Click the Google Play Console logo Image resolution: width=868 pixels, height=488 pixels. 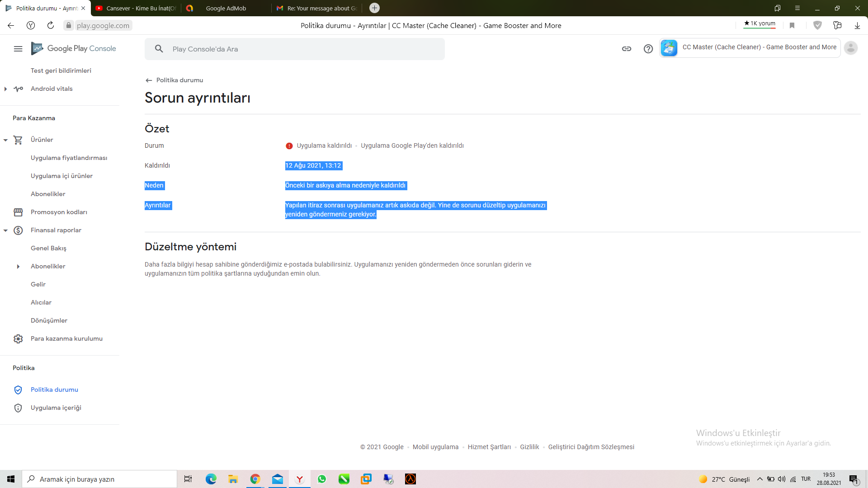[74, 48]
